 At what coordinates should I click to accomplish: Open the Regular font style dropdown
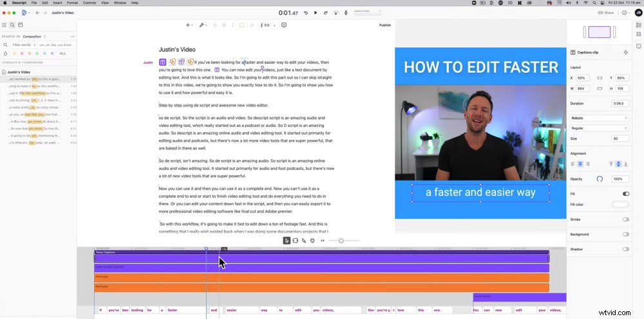tap(600, 128)
